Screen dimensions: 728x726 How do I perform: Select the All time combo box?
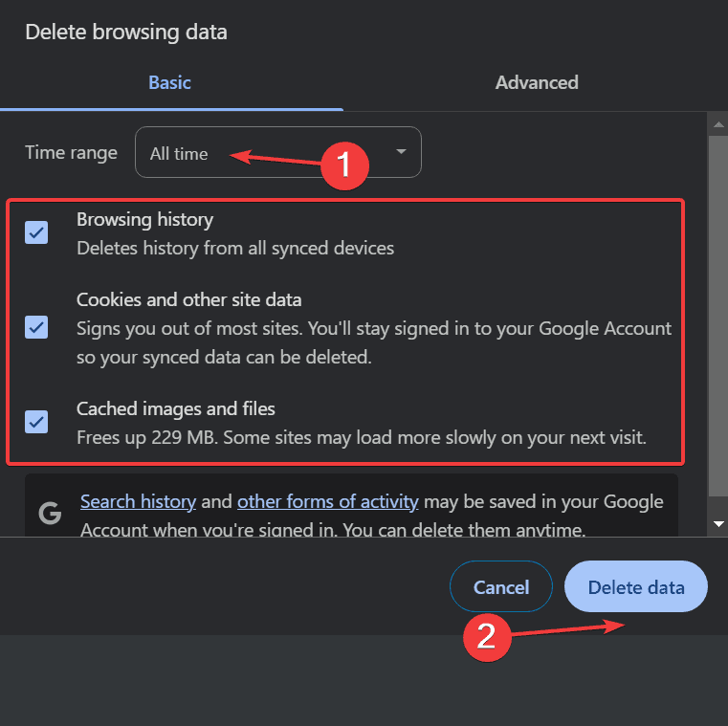pos(278,152)
